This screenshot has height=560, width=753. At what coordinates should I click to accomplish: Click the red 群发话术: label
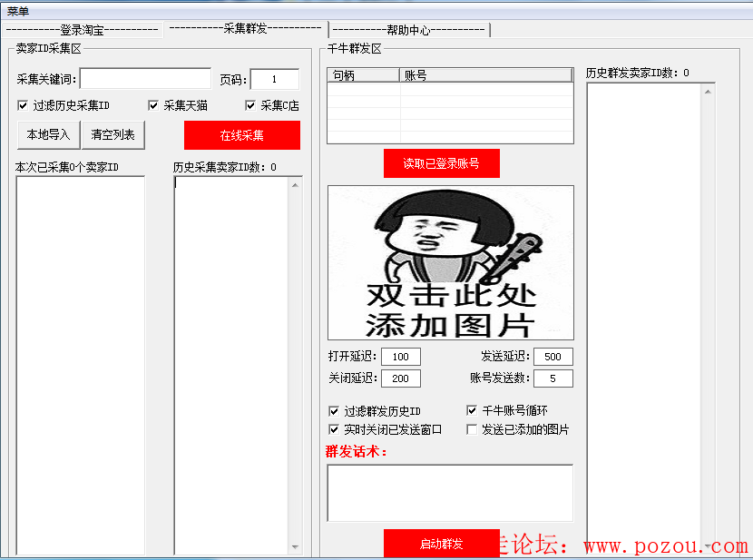point(356,451)
